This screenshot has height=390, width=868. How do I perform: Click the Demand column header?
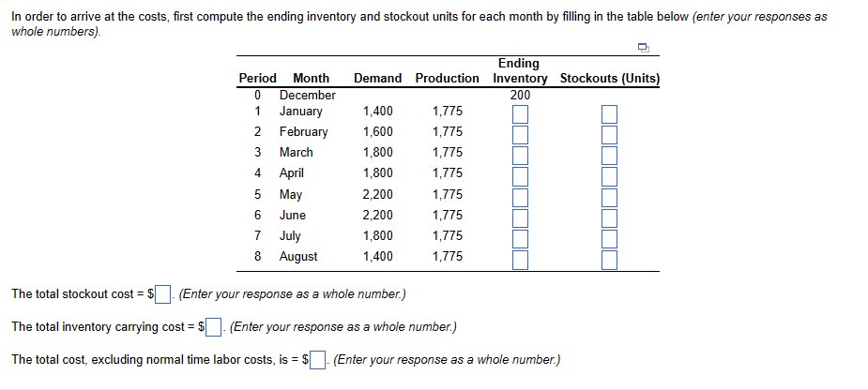(x=377, y=79)
